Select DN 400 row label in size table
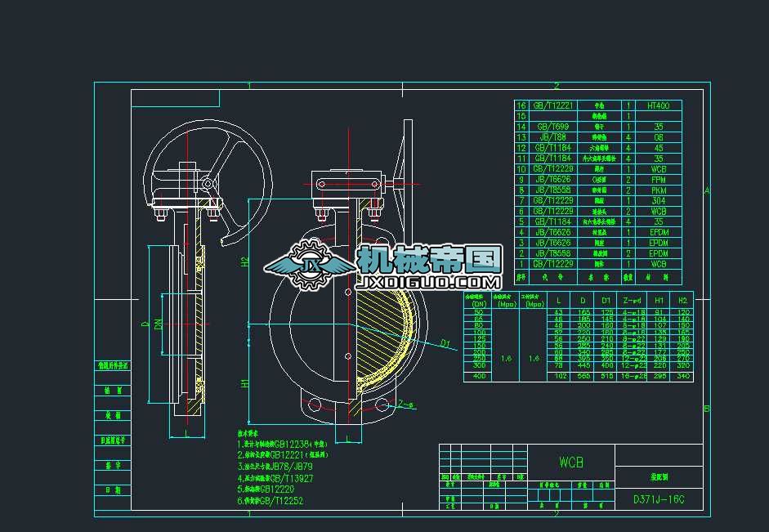 coord(479,376)
